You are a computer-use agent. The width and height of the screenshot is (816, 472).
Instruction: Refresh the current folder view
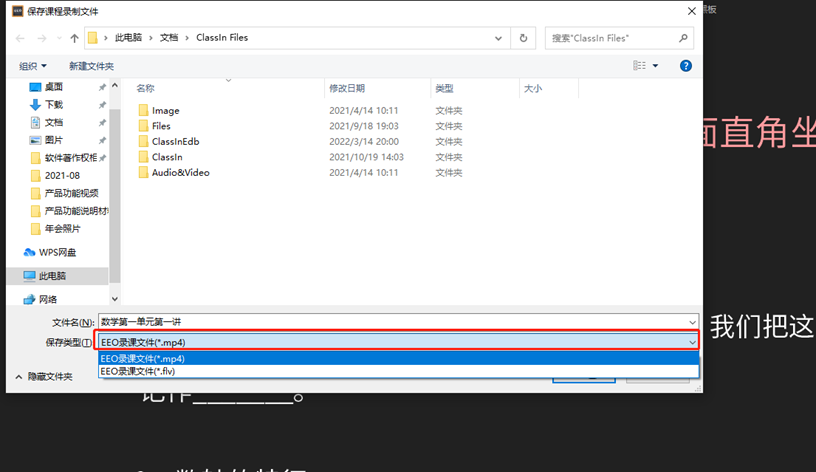coord(523,38)
